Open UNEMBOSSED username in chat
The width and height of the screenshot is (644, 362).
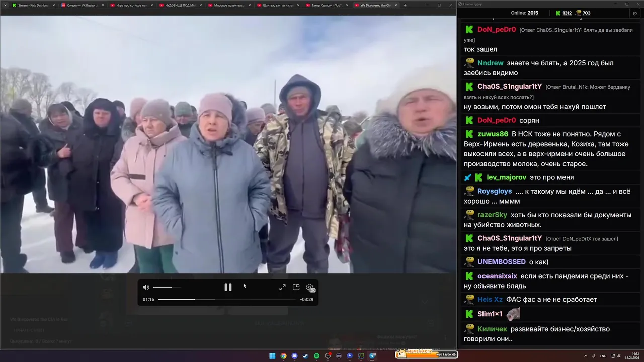502,262
